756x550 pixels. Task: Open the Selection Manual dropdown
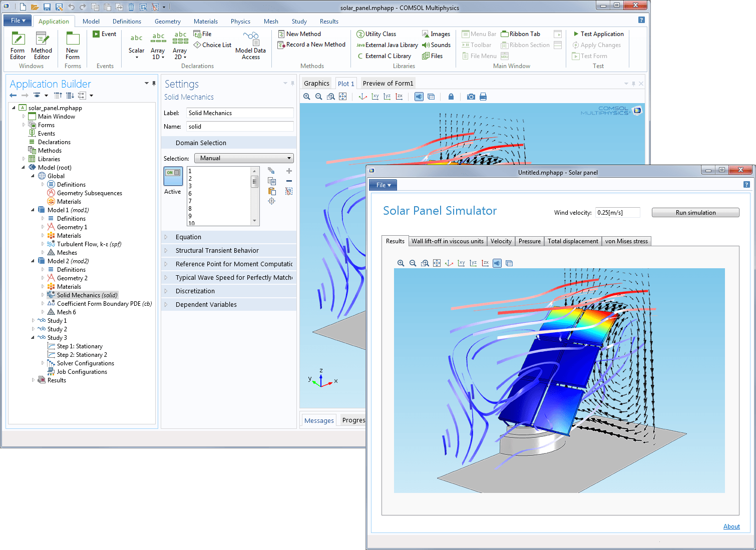[244, 158]
